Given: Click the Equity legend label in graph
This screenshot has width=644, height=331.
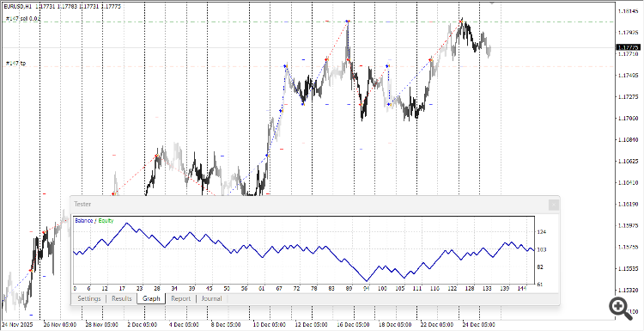Looking at the screenshot, I should click(x=106, y=220).
